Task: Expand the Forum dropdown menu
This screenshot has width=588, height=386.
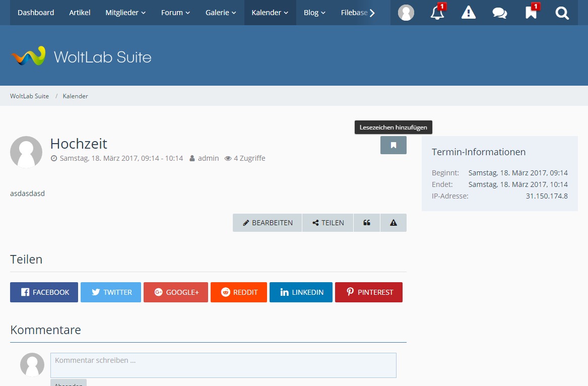Action: click(x=175, y=13)
